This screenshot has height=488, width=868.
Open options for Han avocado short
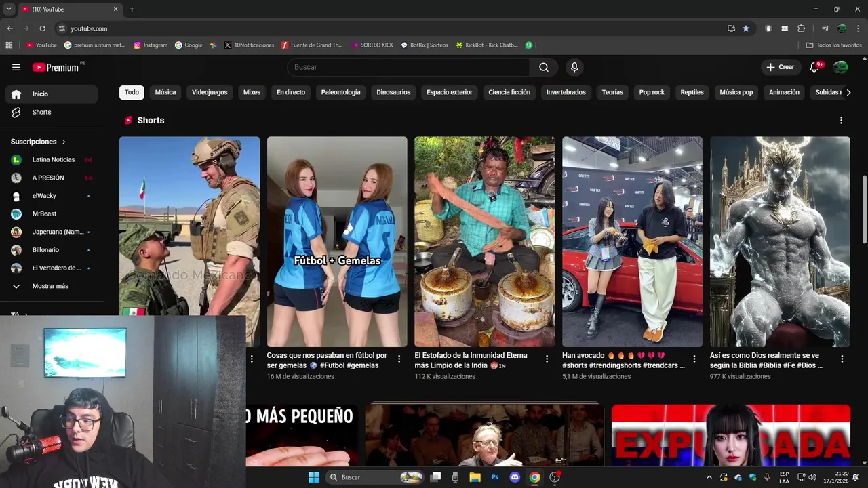pyautogui.click(x=694, y=359)
